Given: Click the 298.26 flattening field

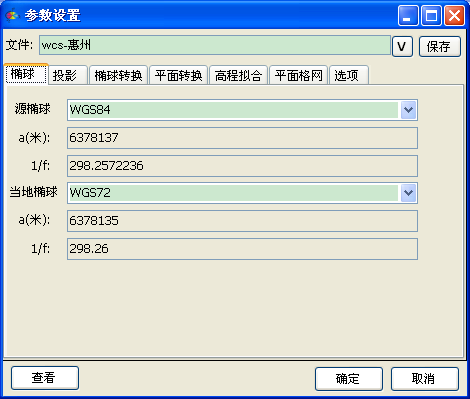Looking at the screenshot, I should click(x=242, y=249).
